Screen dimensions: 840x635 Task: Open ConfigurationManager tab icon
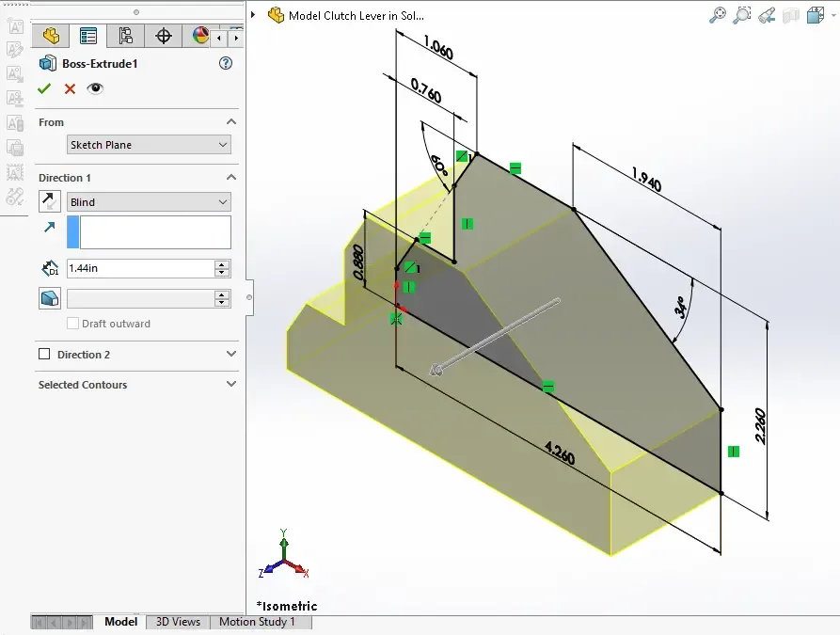pos(125,36)
